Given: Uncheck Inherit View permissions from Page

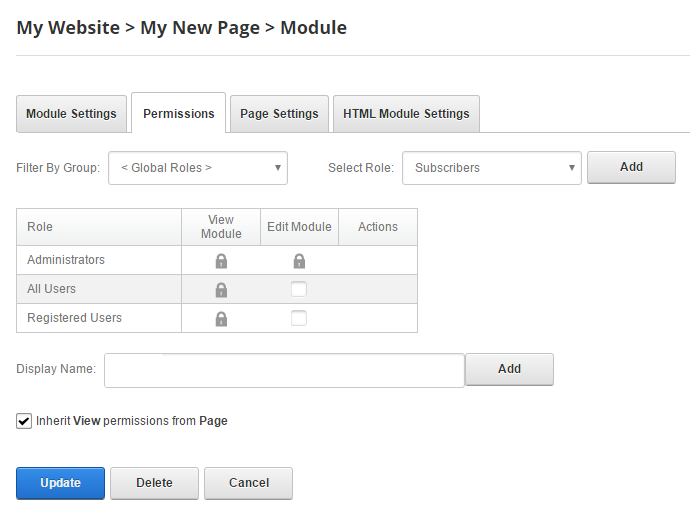Looking at the screenshot, I should [x=24, y=421].
